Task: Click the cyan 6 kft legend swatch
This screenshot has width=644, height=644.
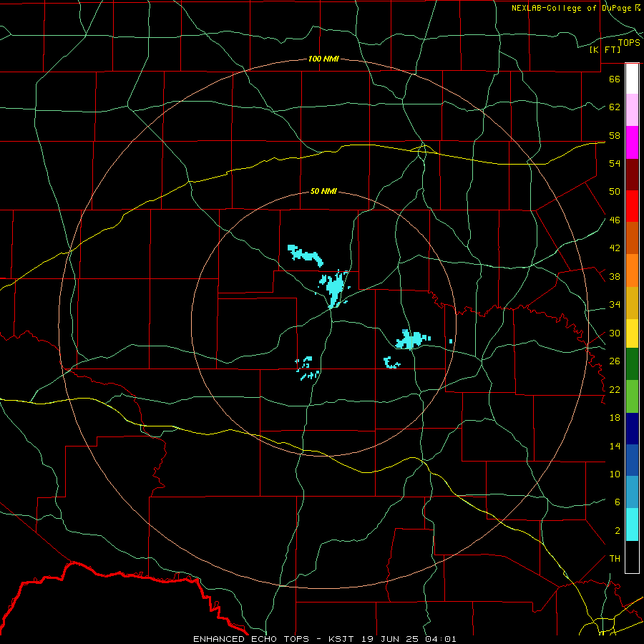Action: pos(632,525)
